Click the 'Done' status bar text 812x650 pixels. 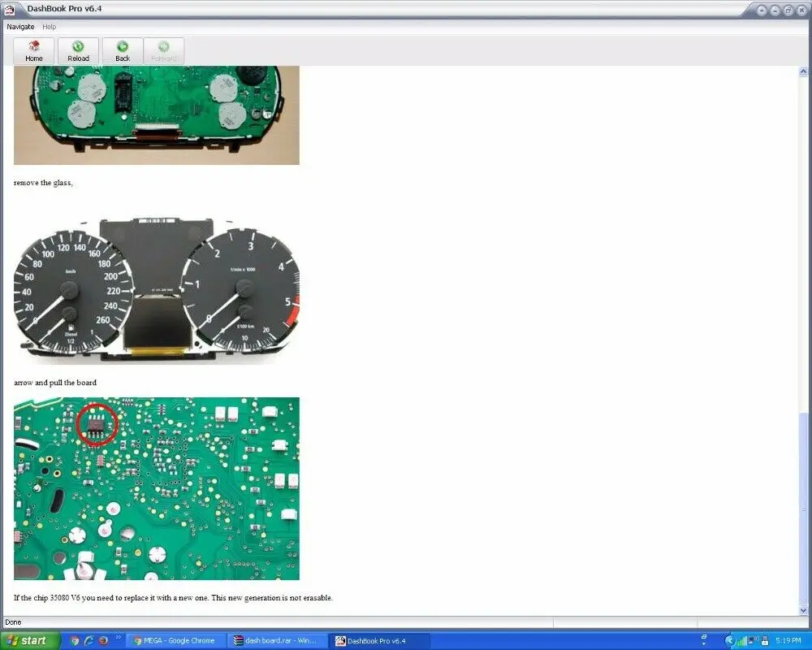13,622
